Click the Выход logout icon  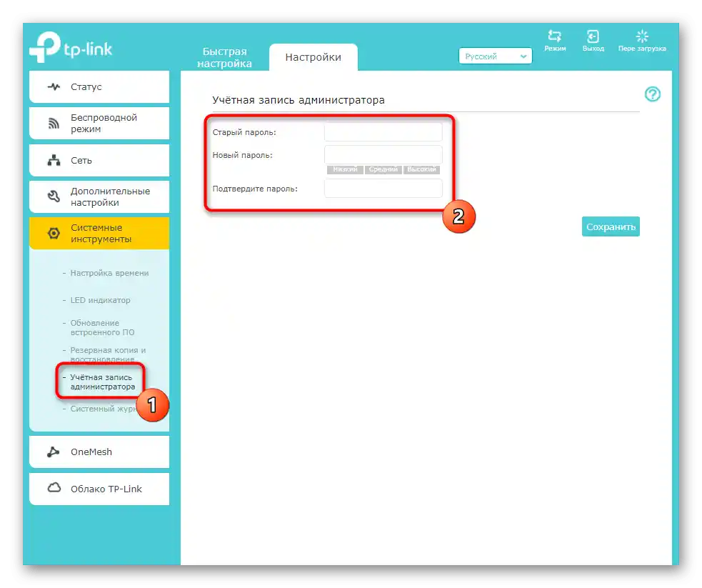coord(593,36)
